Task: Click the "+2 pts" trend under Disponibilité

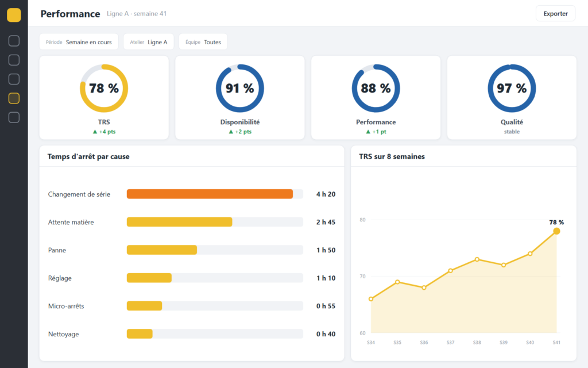Action: coord(240,132)
